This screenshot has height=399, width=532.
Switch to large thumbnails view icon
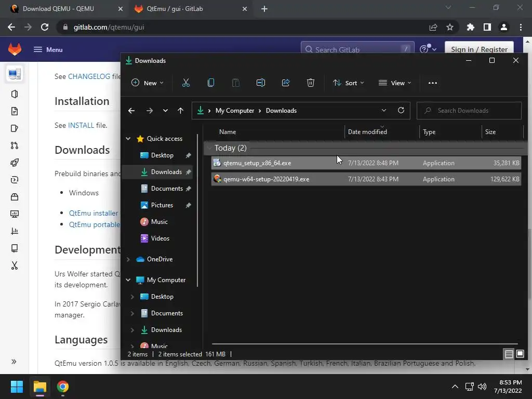(x=520, y=354)
